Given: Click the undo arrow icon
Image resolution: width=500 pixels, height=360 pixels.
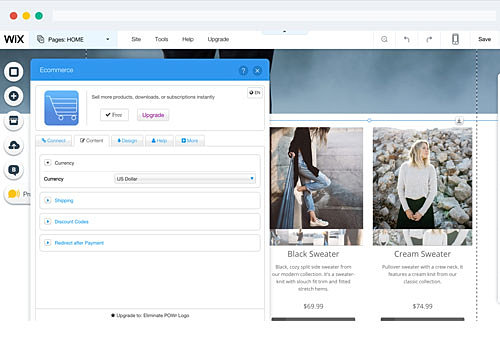Looking at the screenshot, I should coord(407,39).
